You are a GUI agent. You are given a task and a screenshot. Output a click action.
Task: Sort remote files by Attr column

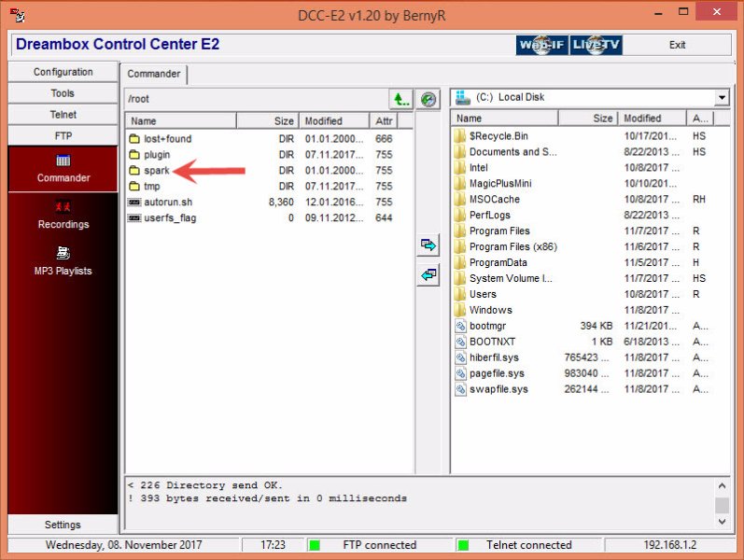click(384, 121)
